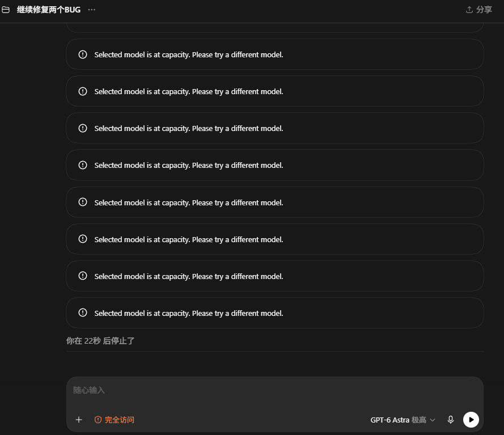The image size is (504, 435).
Task: Click the chat title 继续修复两个BUG
Action: 49,10
